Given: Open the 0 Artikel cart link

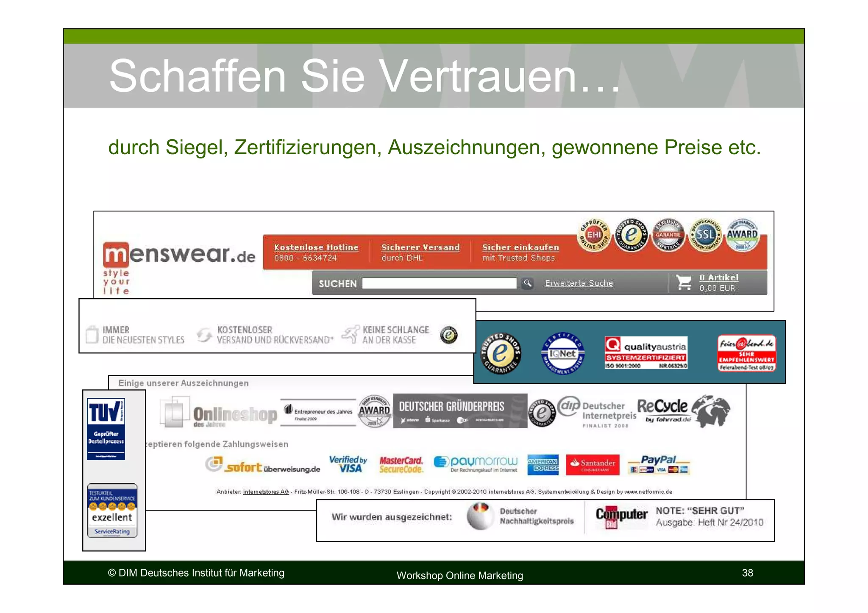Looking at the screenshot, I should pyautogui.click(x=719, y=277).
